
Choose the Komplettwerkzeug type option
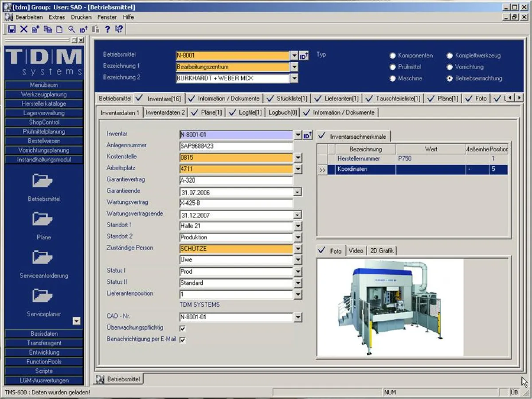pos(450,56)
